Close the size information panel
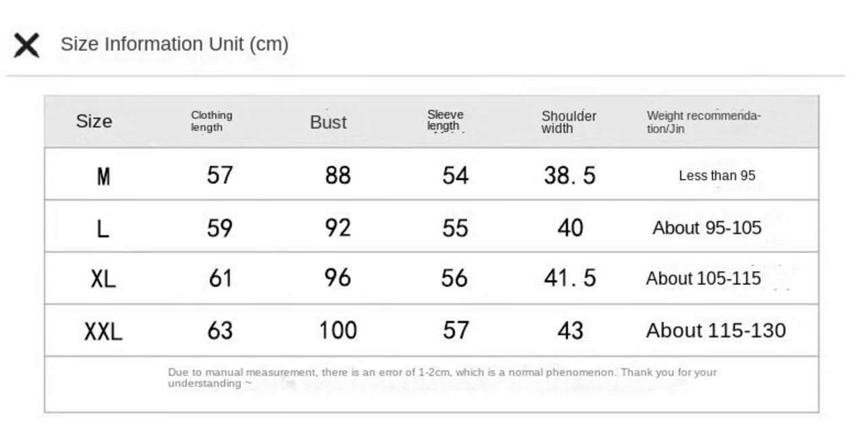This screenshot has height=433, width=868. 26,45
